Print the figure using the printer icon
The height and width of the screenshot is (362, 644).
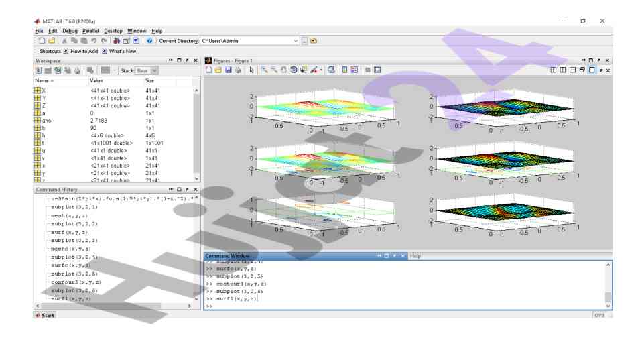tap(238, 70)
